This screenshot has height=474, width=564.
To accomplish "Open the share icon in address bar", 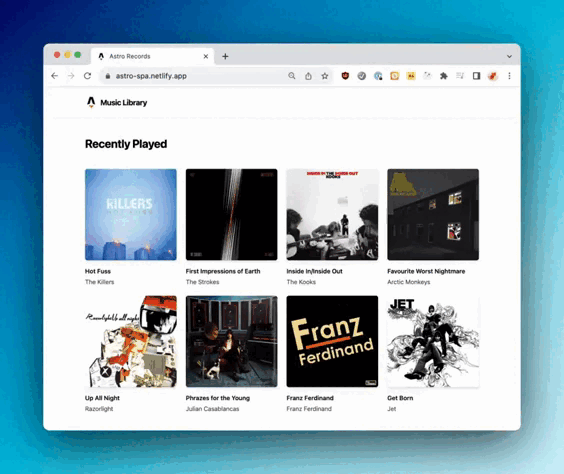I will click(308, 76).
